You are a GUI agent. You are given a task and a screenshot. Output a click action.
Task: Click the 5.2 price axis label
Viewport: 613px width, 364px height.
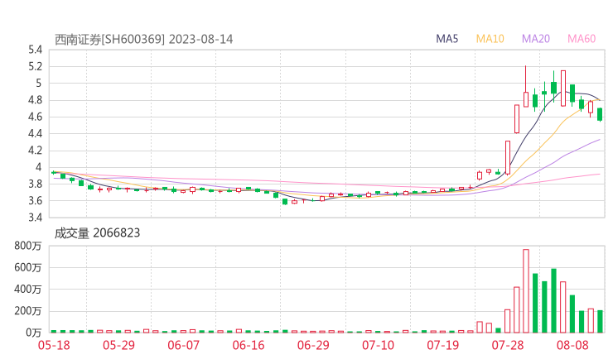[x=35, y=66]
